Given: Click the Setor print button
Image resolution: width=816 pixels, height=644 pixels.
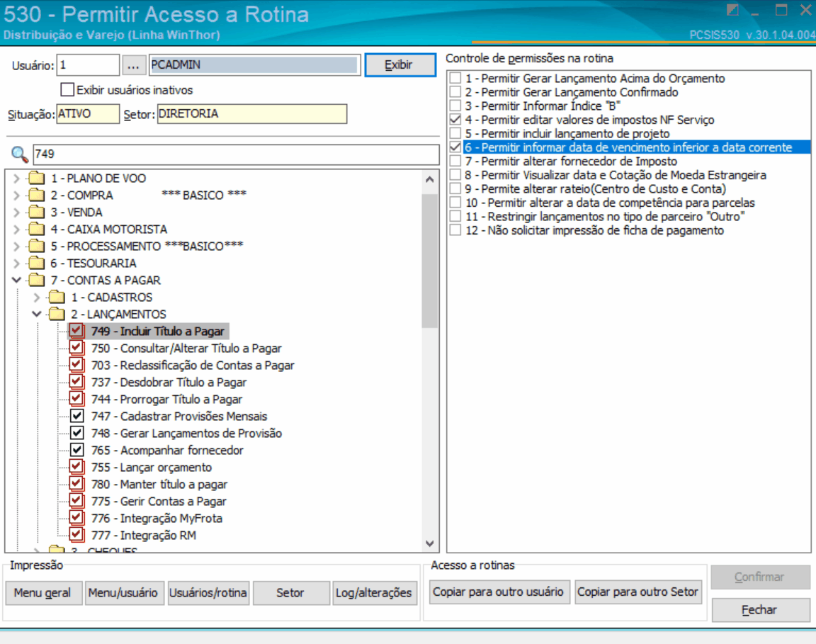Looking at the screenshot, I should point(290,592).
